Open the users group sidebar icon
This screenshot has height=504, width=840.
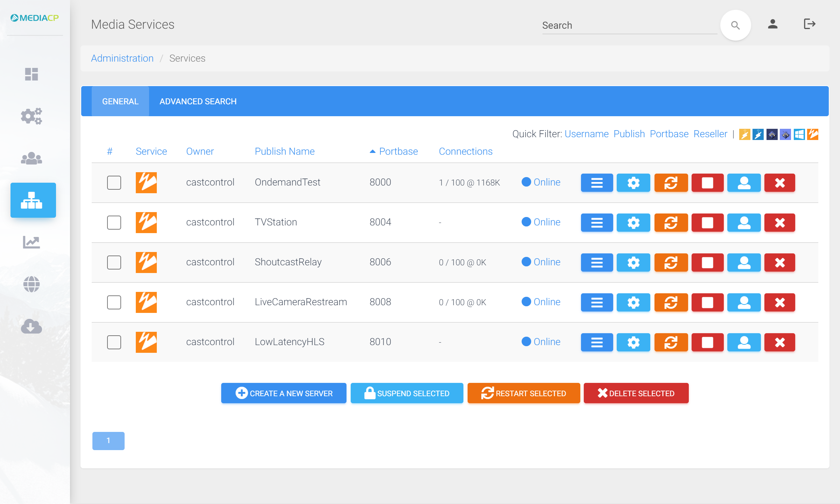tap(31, 158)
